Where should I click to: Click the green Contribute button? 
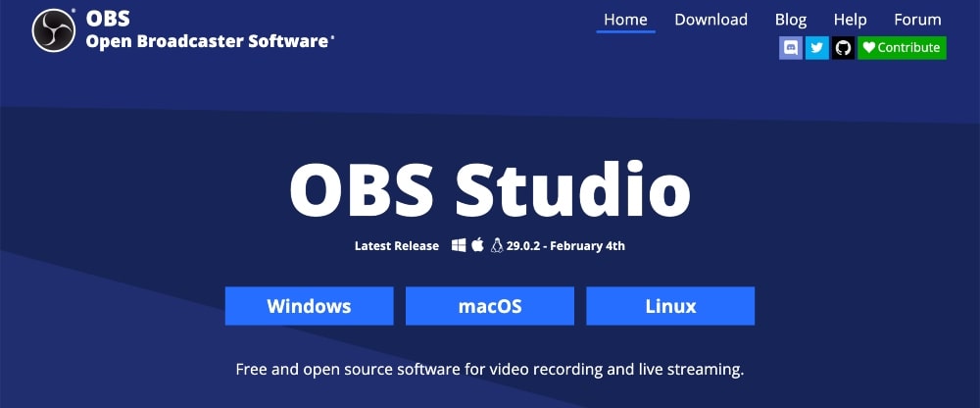(x=902, y=47)
